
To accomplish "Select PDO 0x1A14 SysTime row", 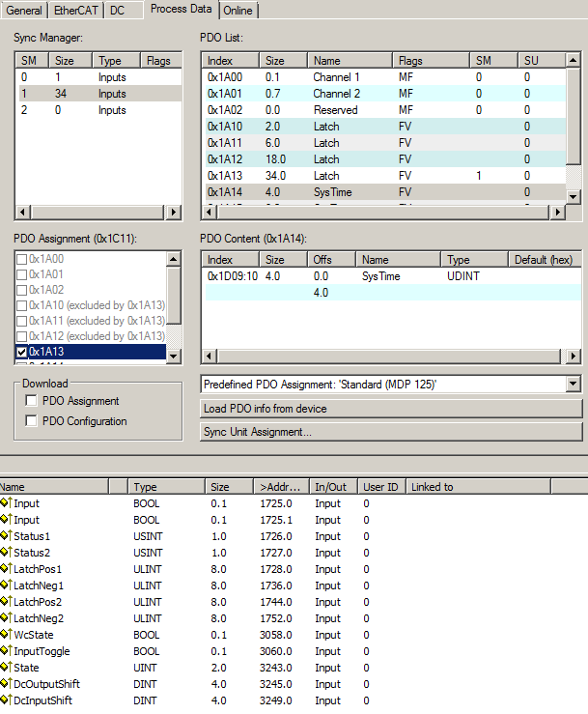I will pos(384,191).
